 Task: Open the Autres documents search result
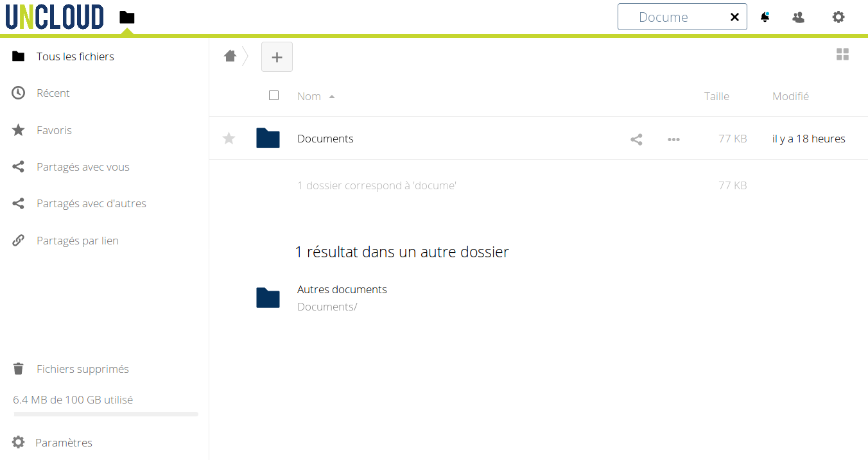[x=342, y=289]
